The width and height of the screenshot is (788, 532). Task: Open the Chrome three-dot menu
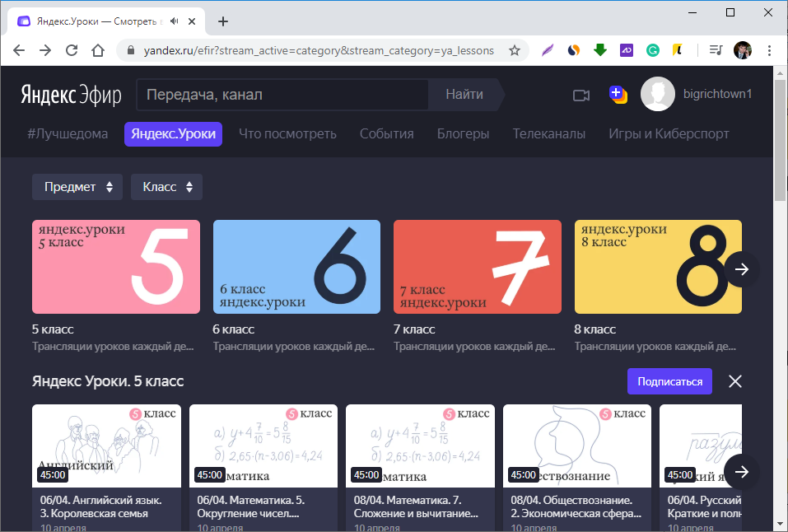pyautogui.click(x=769, y=50)
